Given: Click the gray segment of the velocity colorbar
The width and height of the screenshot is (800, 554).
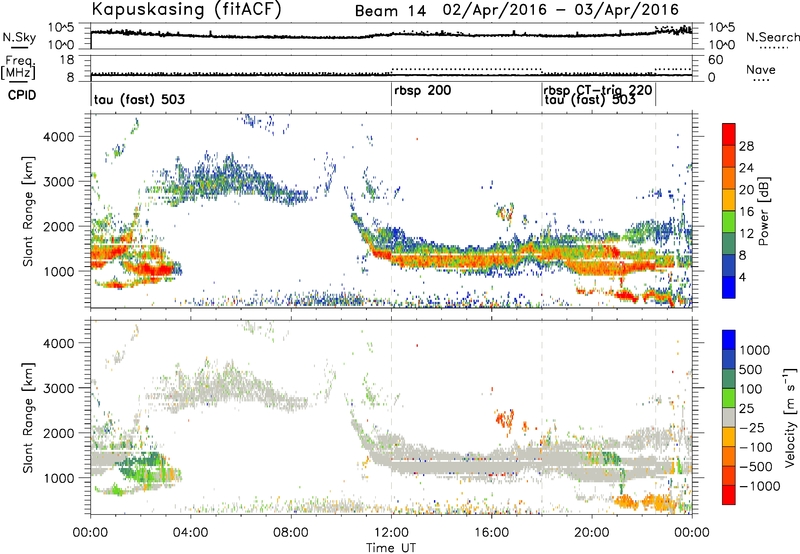Looking at the screenshot, I should coord(729,418).
